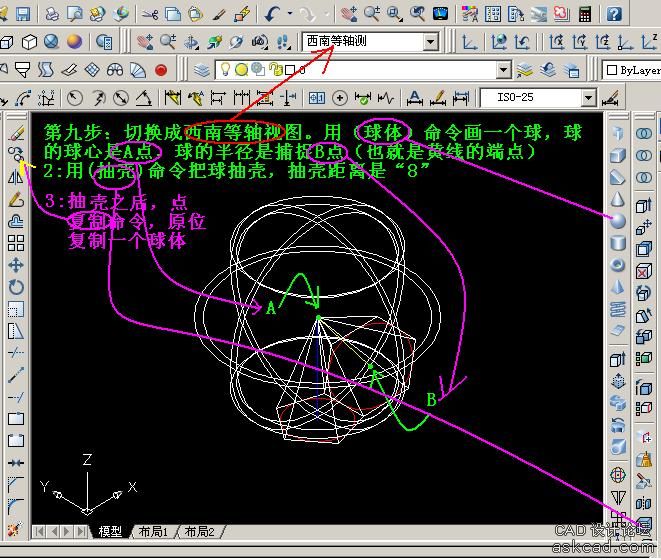Click the Save icon
Image resolution: width=661 pixels, height=560 pixels.
coord(23,14)
